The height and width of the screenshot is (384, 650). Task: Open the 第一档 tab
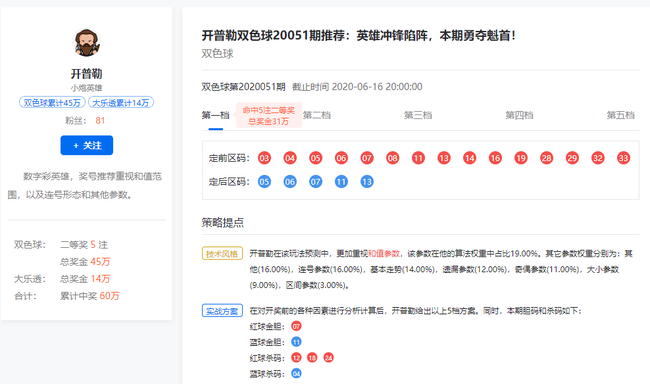tap(216, 115)
